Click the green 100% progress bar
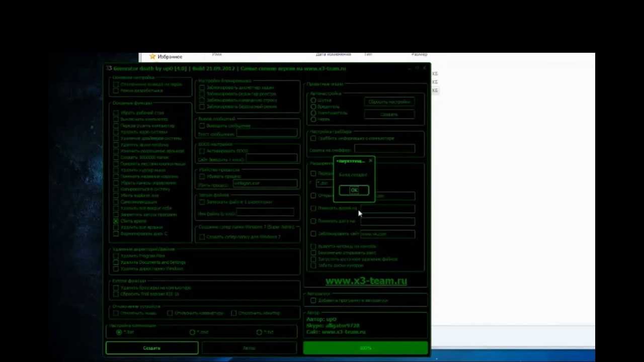This screenshot has width=644, height=362. [366, 348]
